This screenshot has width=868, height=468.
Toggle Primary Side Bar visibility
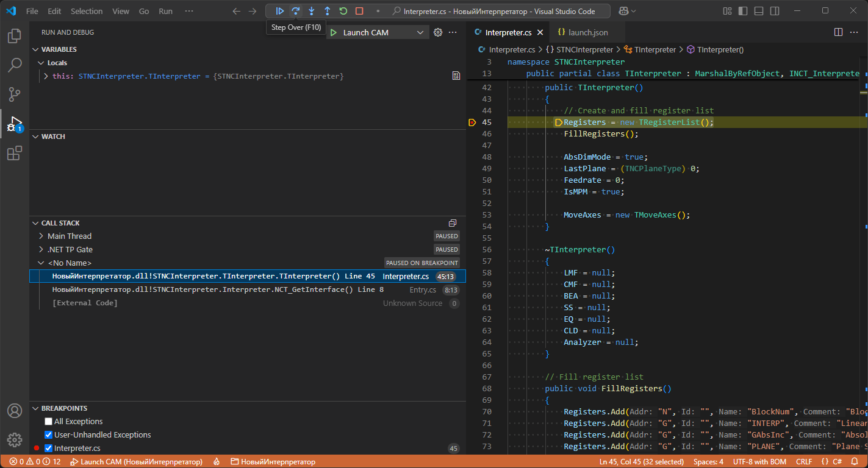[x=743, y=11]
